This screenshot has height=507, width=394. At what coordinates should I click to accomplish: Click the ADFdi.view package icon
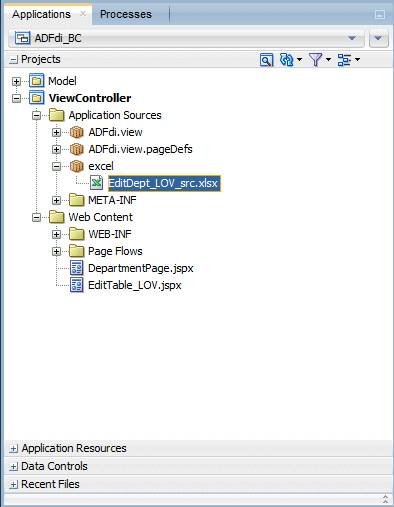pyautogui.click(x=76, y=132)
